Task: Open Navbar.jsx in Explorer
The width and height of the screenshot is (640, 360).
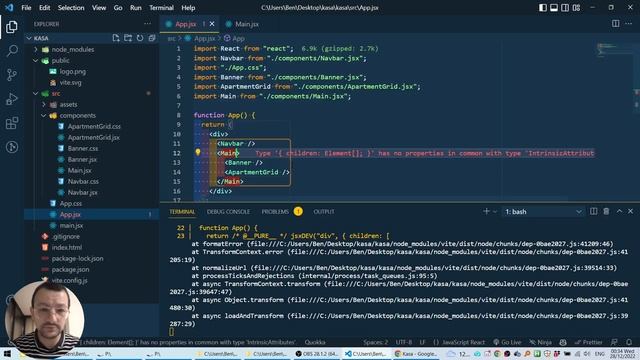Action: click(x=82, y=192)
